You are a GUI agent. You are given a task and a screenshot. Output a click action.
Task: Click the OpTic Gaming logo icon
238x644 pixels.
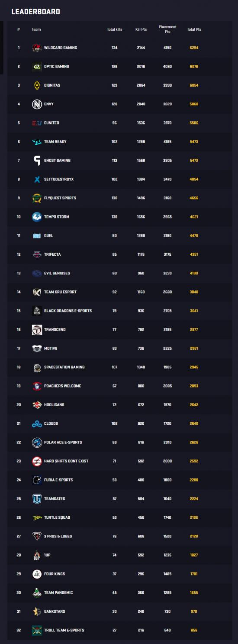pos(37,66)
